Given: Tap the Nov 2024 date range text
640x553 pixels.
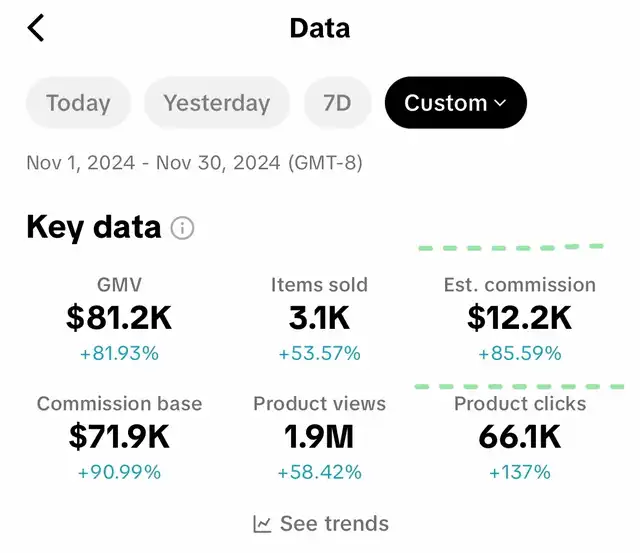Looking at the screenshot, I should tap(194, 162).
